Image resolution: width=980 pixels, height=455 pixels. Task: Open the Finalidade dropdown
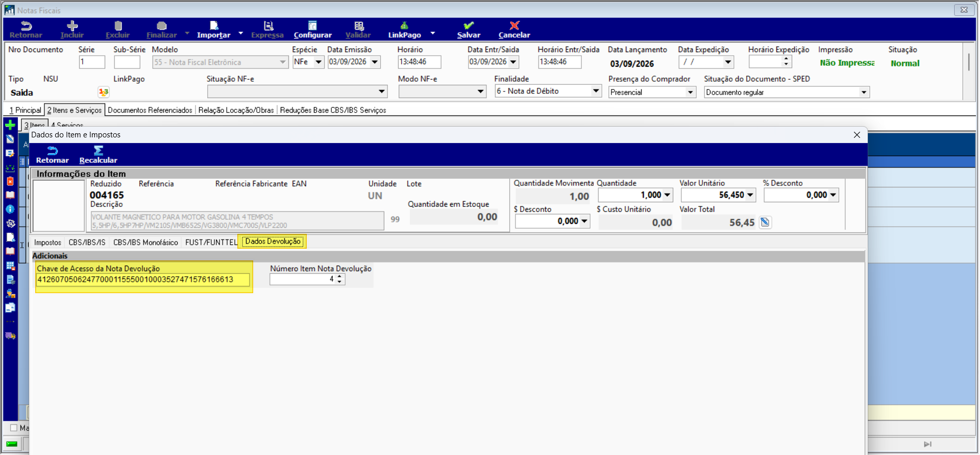pyautogui.click(x=595, y=91)
